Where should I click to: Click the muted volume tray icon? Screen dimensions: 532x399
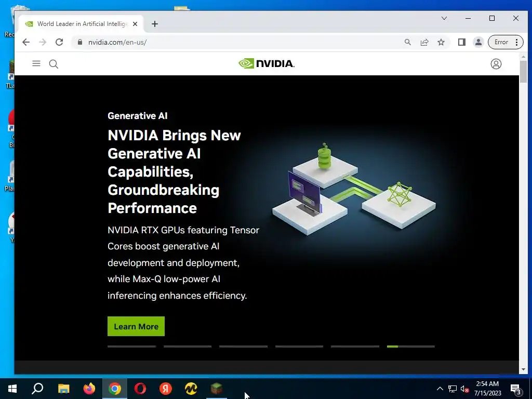point(465,389)
